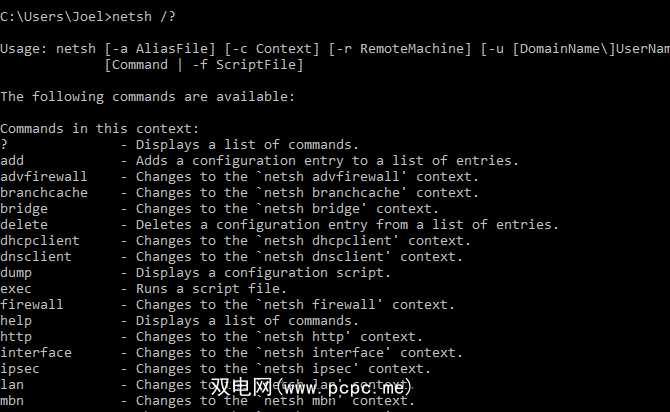Click the 'ipsec' command name
This screenshot has height=412, width=670.
click(x=20, y=368)
